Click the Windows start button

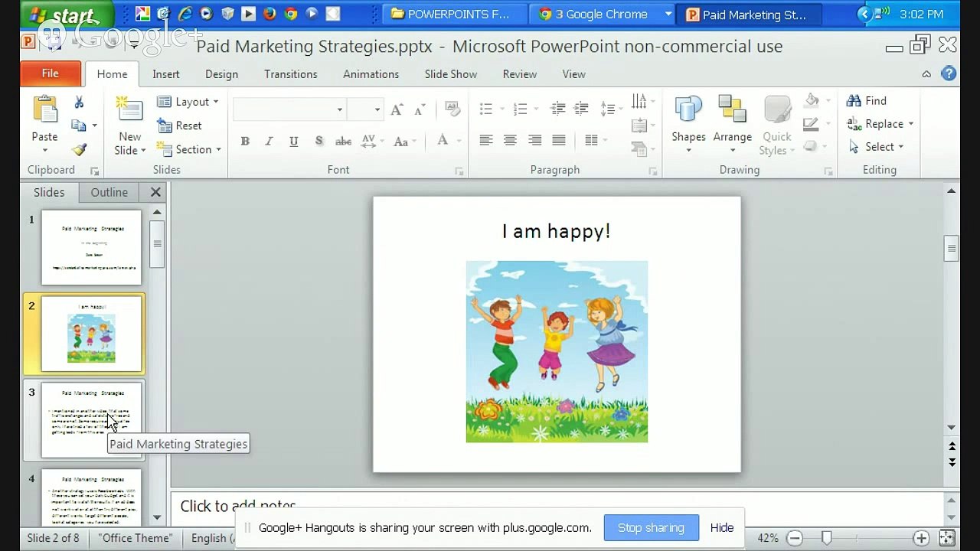pyautogui.click(x=67, y=15)
